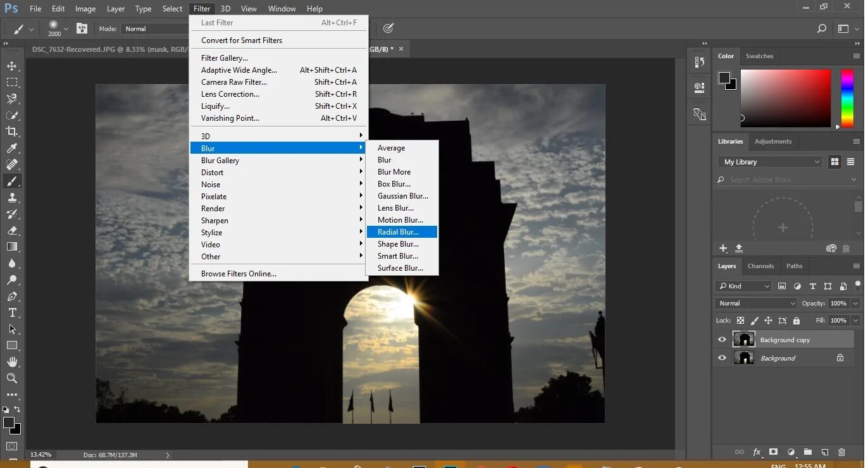Click the Create new group folder icon
This screenshot has height=468, width=868.
coord(808,452)
